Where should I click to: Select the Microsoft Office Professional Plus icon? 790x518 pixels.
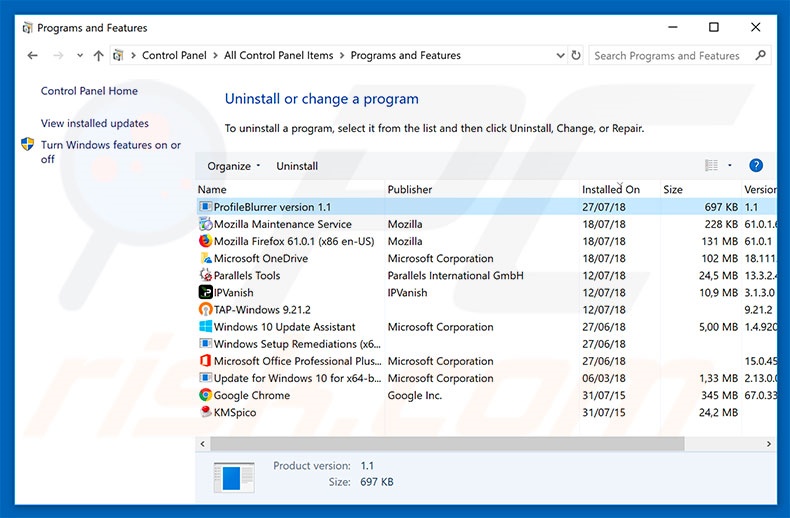[x=206, y=361]
